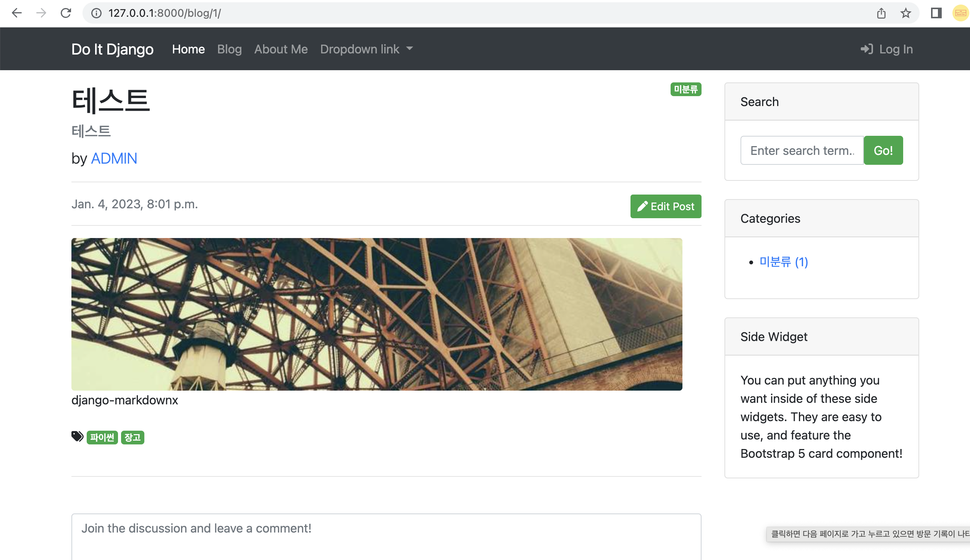The image size is (970, 560).
Task: Open the ADMIN author link
Action: (113, 158)
